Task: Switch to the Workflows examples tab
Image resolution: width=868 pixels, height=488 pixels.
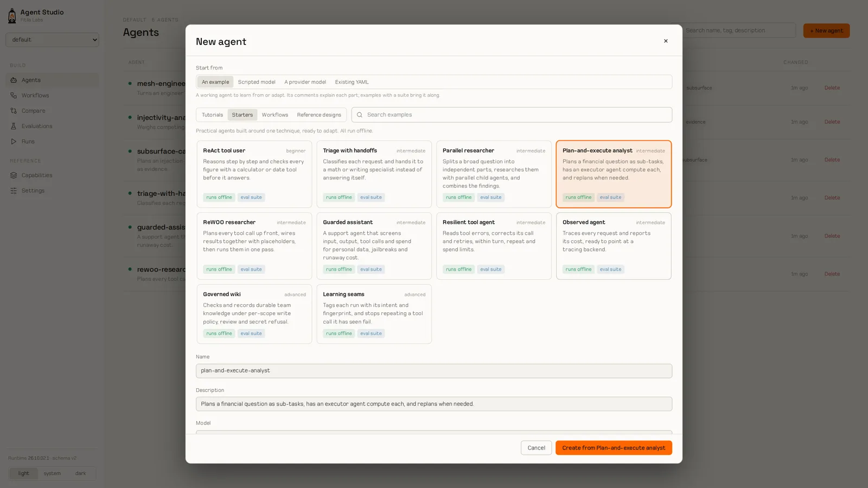Action: (x=275, y=115)
